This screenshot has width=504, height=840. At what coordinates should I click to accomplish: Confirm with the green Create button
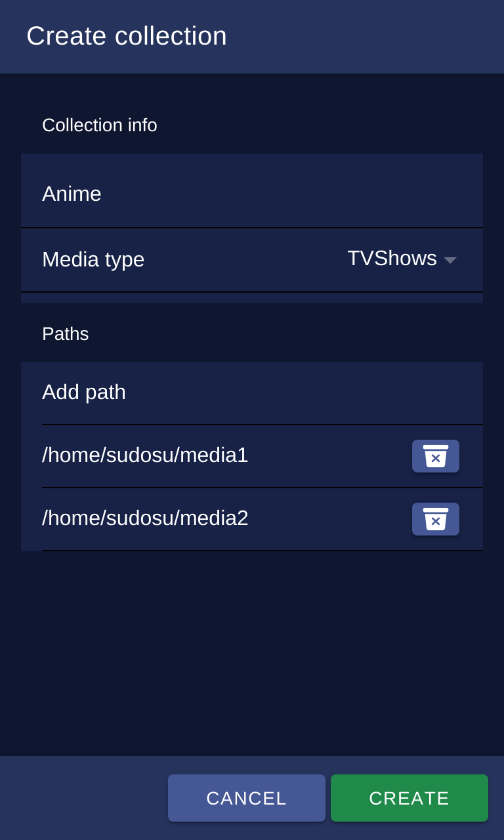coord(409,798)
